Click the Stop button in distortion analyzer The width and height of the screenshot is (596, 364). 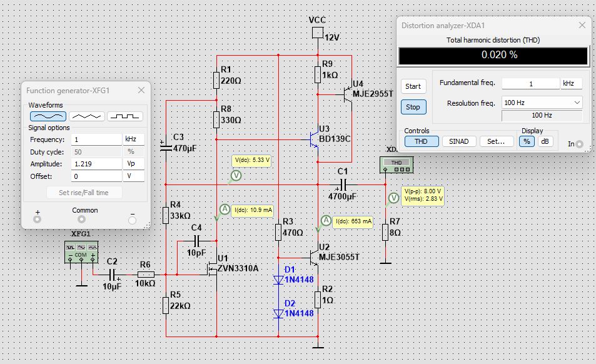(413, 107)
